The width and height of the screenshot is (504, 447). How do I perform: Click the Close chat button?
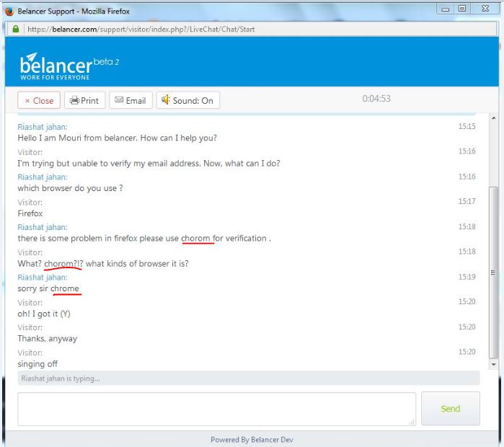(x=39, y=101)
